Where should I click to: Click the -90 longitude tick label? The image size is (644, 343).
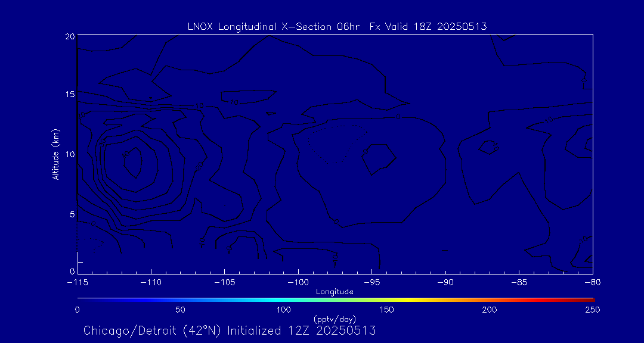445,282
